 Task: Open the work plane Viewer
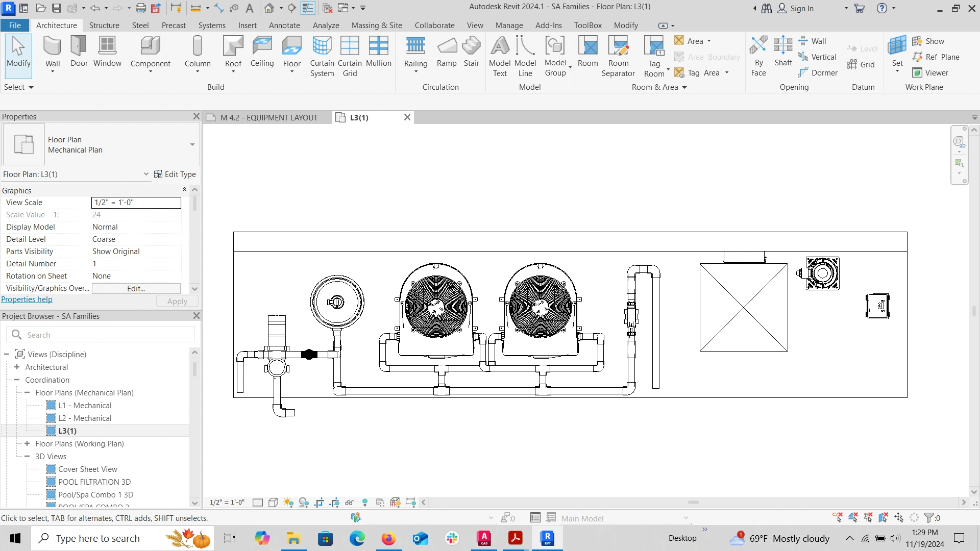pyautogui.click(x=930, y=73)
